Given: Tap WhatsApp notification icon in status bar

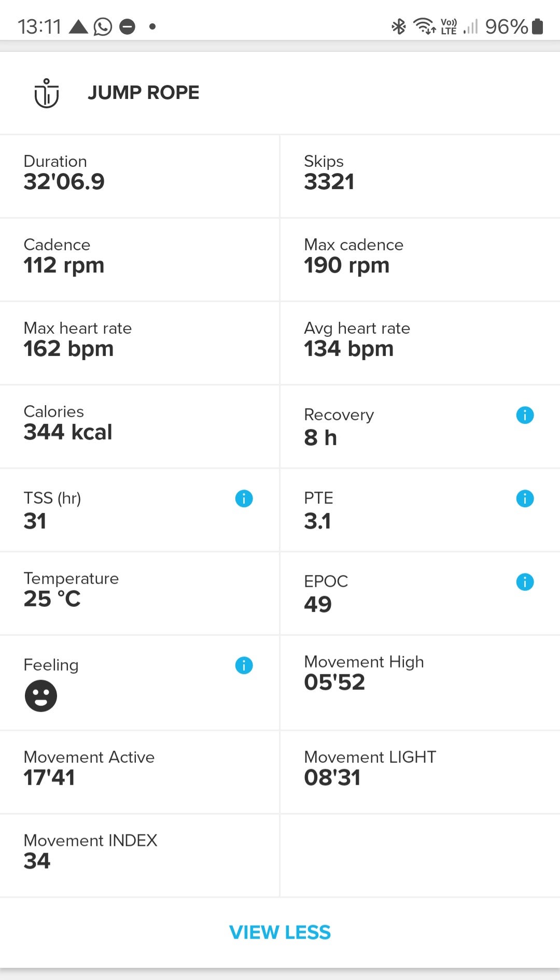Looking at the screenshot, I should (x=103, y=26).
